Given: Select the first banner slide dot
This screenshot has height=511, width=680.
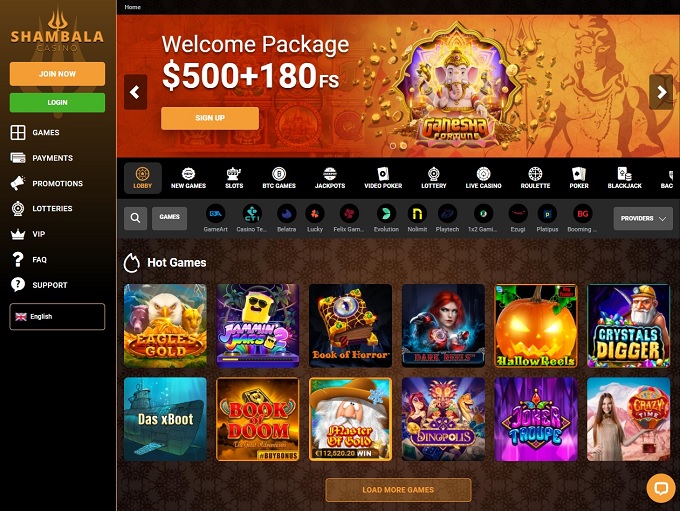Looking at the screenshot, I should point(393,146).
